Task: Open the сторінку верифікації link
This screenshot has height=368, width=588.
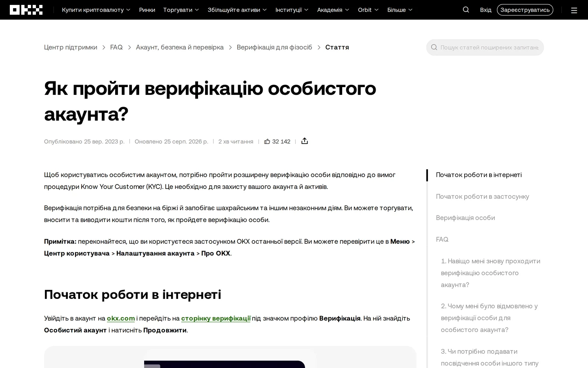Action: click(x=216, y=319)
